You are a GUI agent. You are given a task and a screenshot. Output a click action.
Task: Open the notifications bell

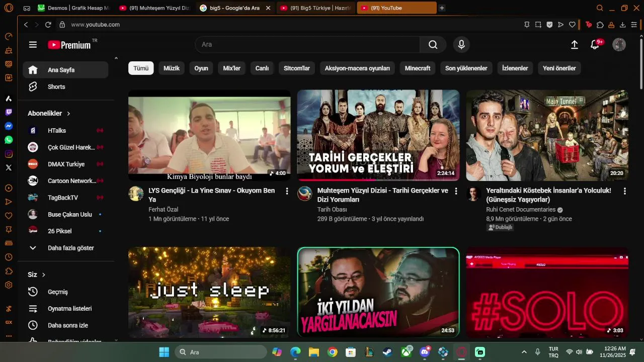coord(595,45)
